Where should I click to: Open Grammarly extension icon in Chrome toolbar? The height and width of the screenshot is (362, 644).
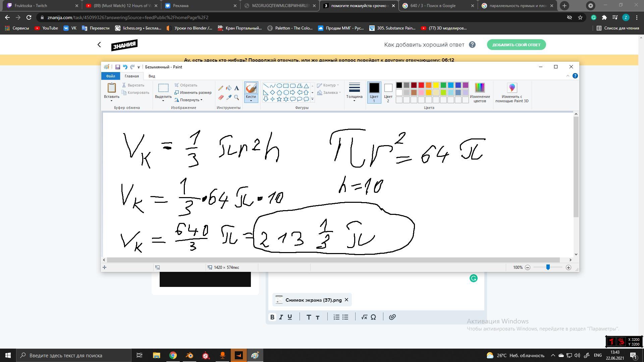point(593,17)
